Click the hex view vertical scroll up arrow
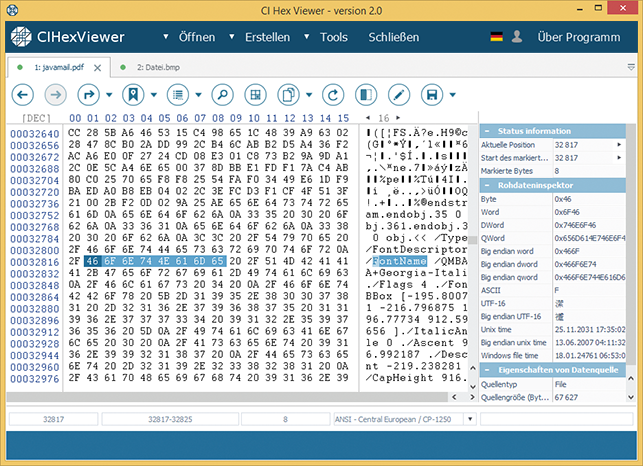Screen dimensions: 643x466 473,368
